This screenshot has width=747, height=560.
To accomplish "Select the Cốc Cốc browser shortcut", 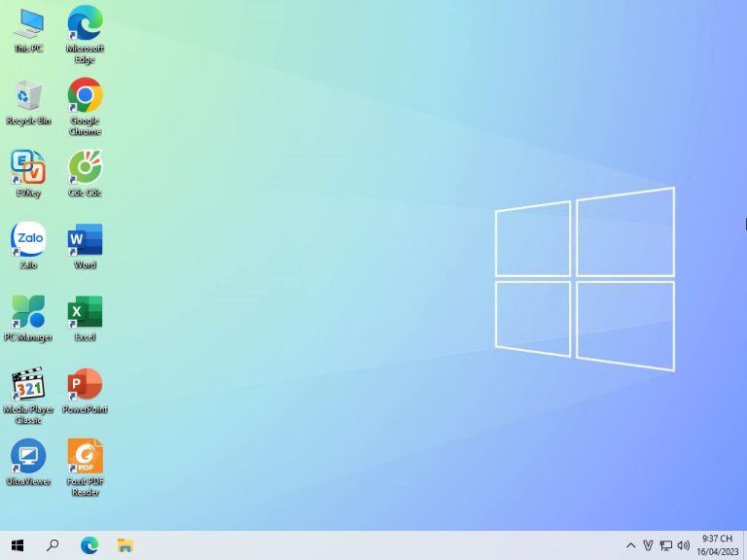I will pos(85,174).
